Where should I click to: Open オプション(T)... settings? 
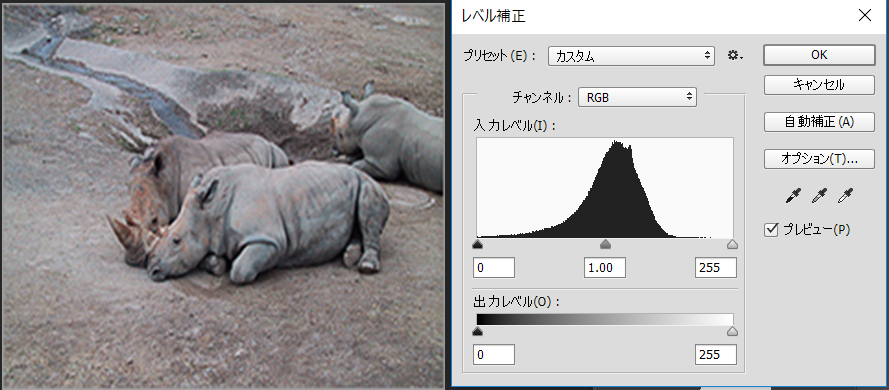coord(819,159)
